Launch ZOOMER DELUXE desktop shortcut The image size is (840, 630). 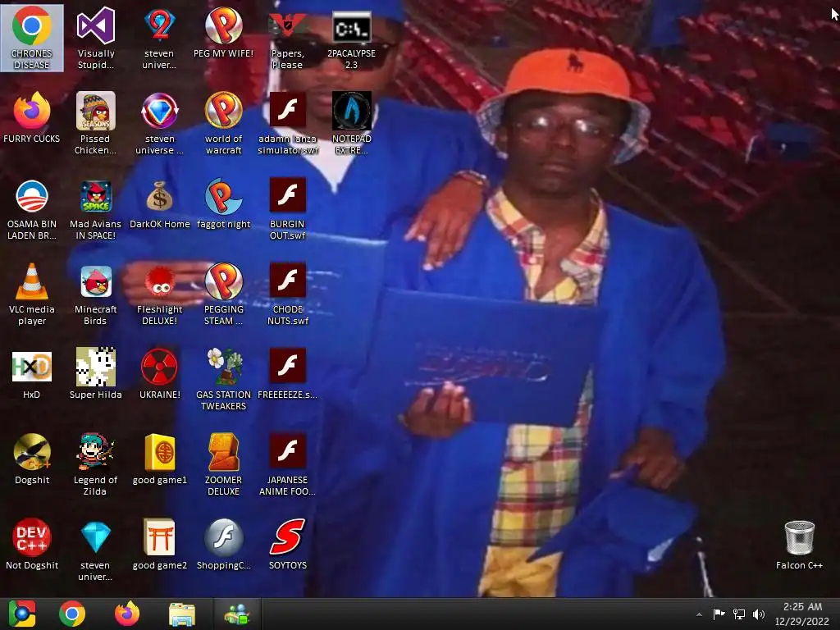coord(223,464)
